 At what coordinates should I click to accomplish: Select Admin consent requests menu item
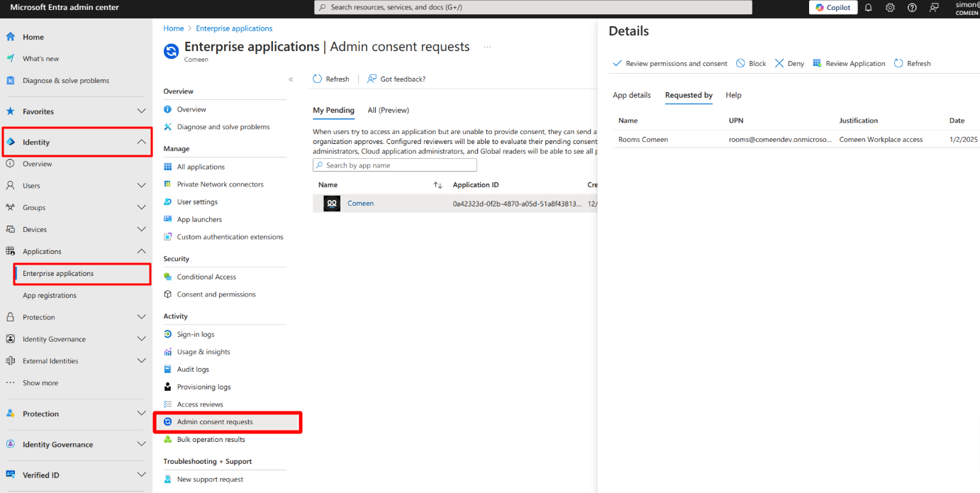pos(228,422)
